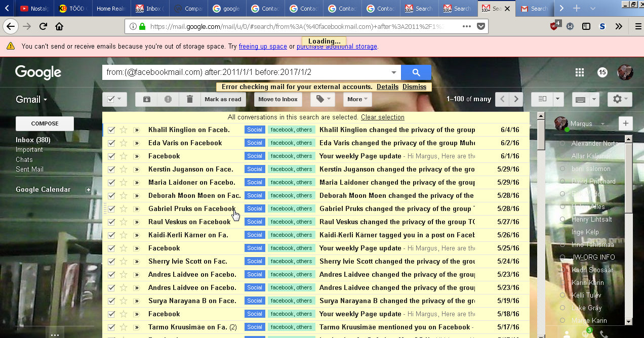Delete selected conversations with the trash icon
Screen dimensions: 644x338
point(190,99)
